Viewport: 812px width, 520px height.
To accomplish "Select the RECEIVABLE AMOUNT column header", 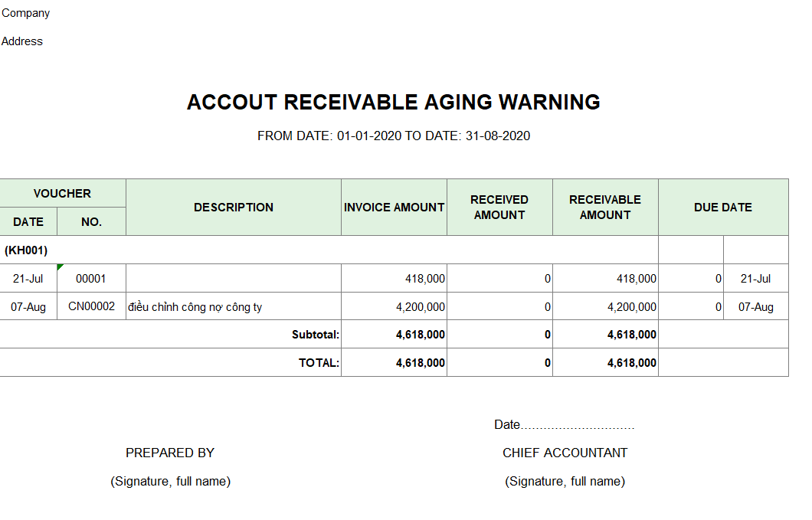I will tap(605, 207).
